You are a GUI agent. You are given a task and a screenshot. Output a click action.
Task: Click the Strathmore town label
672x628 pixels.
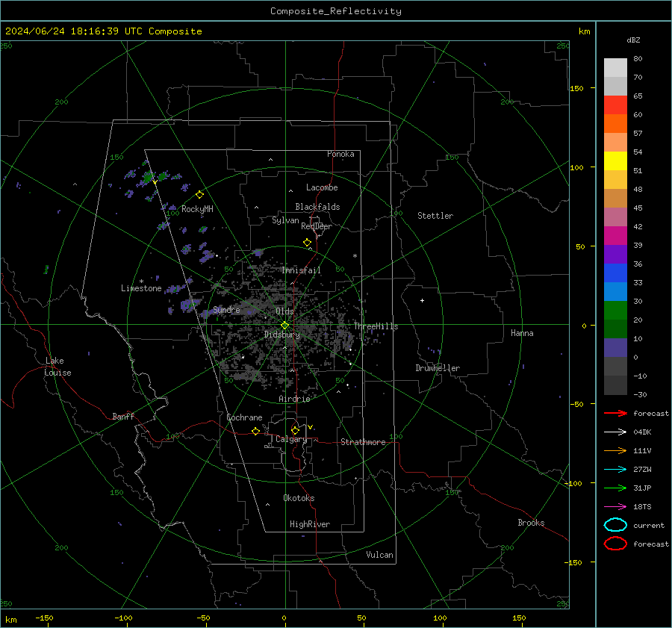pos(363,442)
